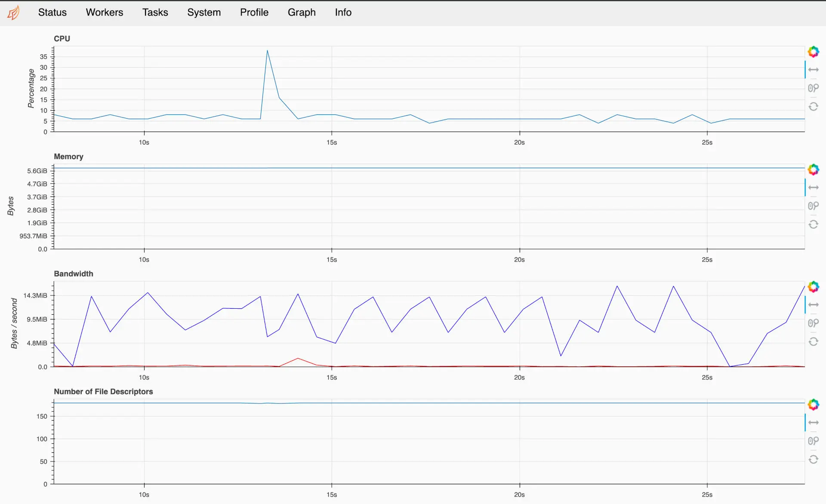826x504 pixels.
Task: Click the Bokeh logo on the File Descriptors chart
Action: tap(814, 405)
